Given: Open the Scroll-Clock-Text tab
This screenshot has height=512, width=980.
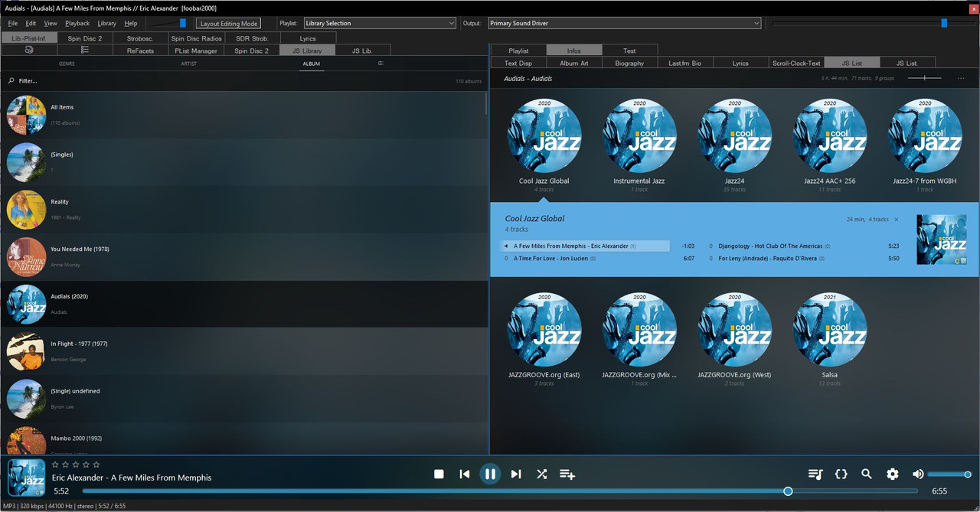Looking at the screenshot, I should pyautogui.click(x=796, y=63).
